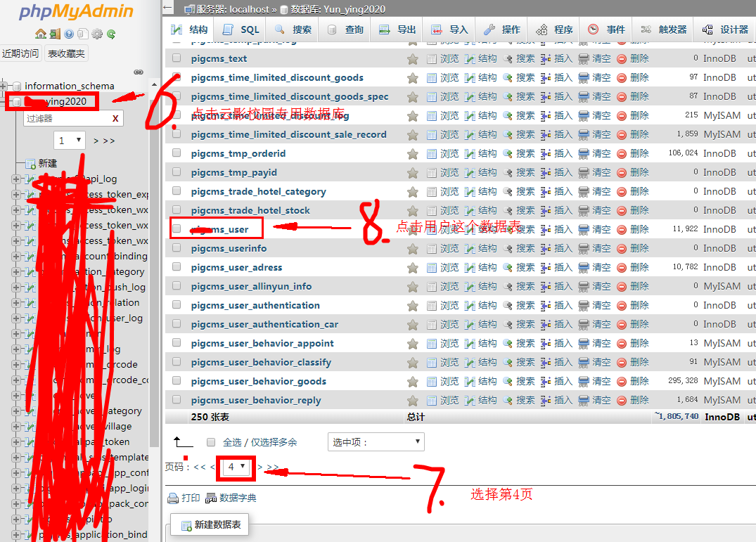Click the search icon for pigcms_user_authentication_car

(508, 324)
